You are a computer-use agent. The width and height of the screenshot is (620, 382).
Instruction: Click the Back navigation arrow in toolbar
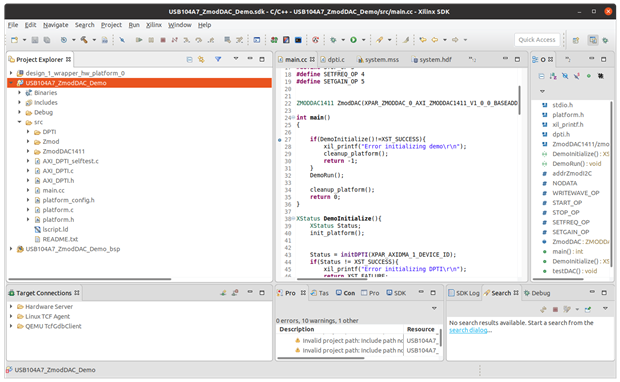tap(435, 40)
